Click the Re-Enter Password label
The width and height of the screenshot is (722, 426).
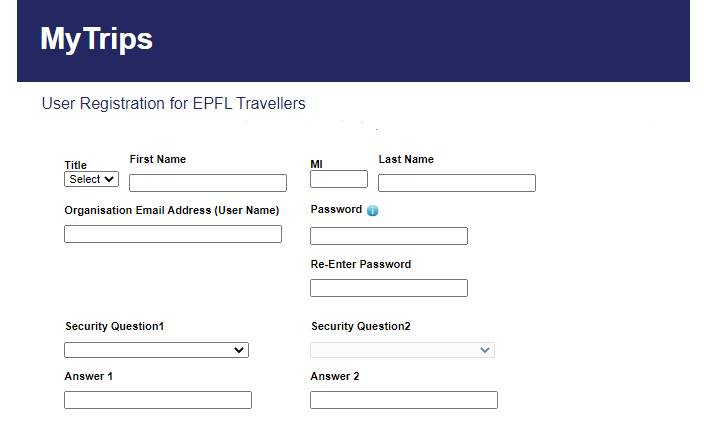coord(360,265)
